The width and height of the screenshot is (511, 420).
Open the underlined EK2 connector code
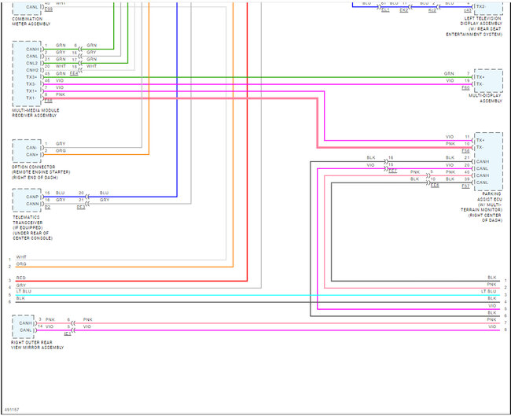coord(404,10)
